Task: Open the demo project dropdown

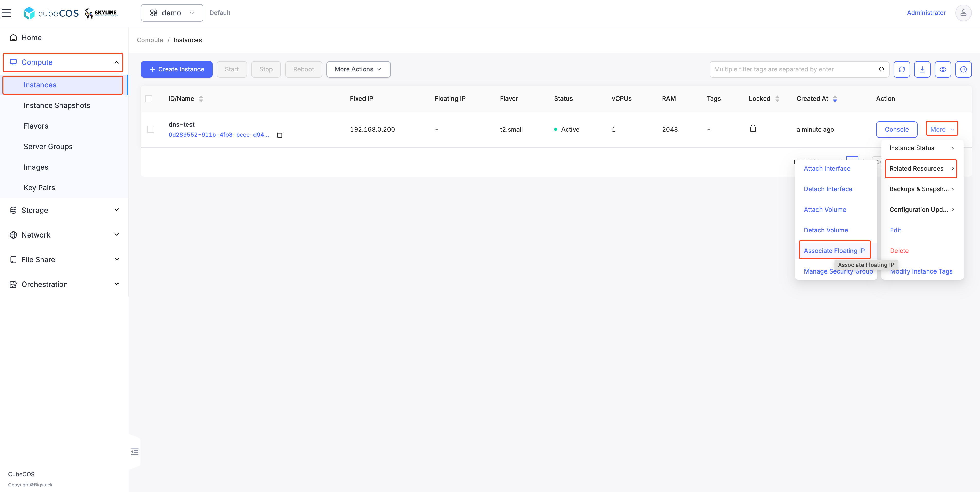Action: 172,13
